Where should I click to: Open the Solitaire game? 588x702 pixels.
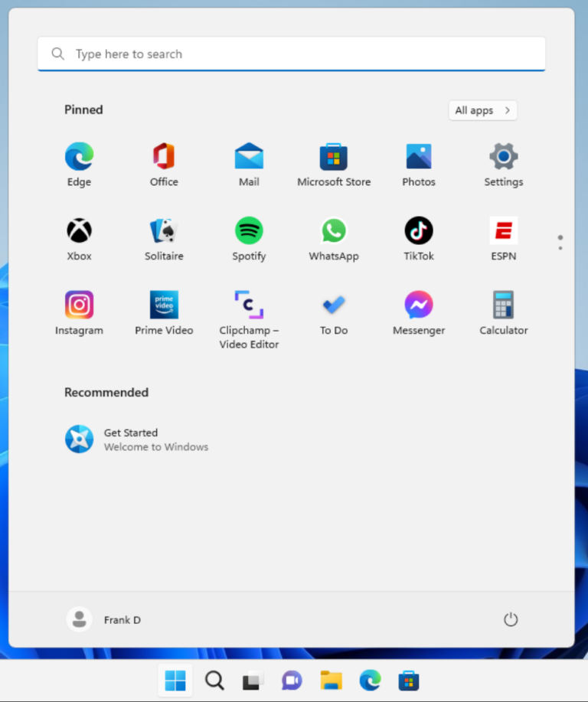(164, 239)
